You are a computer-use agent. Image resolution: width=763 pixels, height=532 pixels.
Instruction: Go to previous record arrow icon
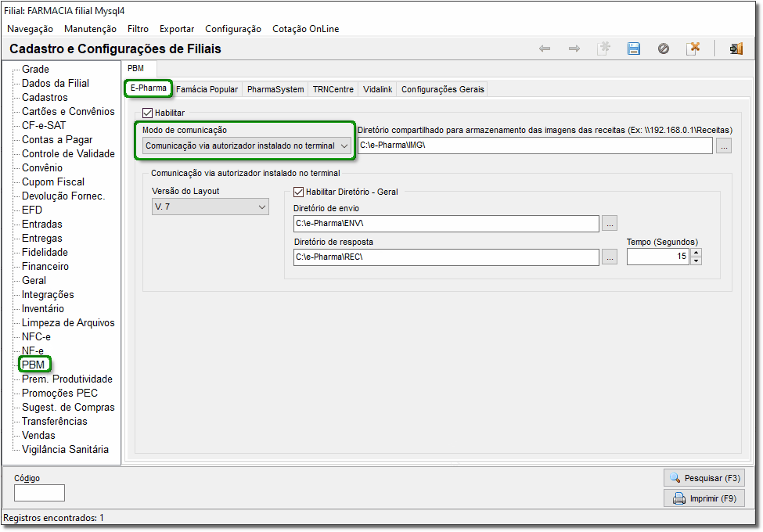coord(545,49)
